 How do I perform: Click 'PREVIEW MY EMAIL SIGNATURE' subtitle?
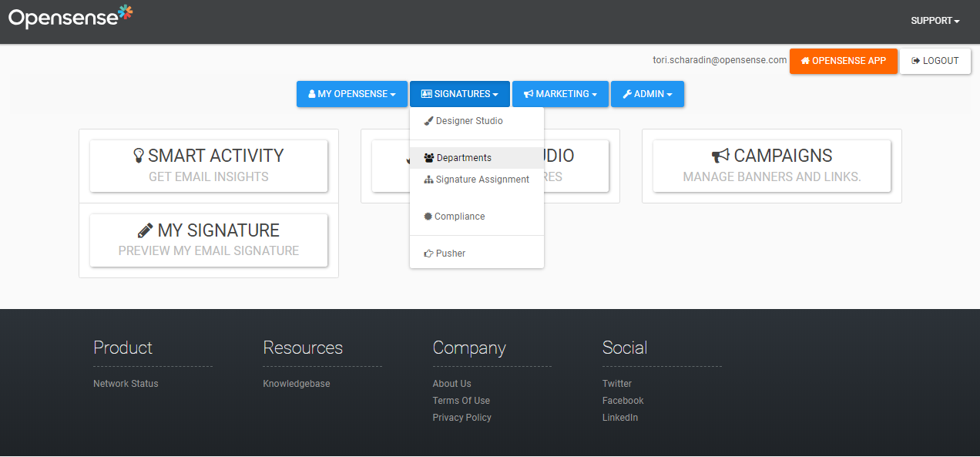point(209,250)
